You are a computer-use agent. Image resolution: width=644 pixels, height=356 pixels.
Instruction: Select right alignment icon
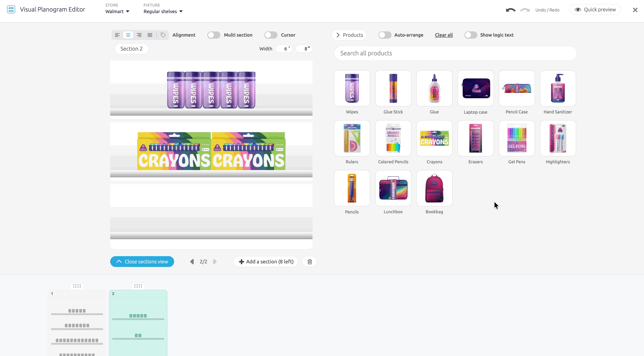[139, 35]
